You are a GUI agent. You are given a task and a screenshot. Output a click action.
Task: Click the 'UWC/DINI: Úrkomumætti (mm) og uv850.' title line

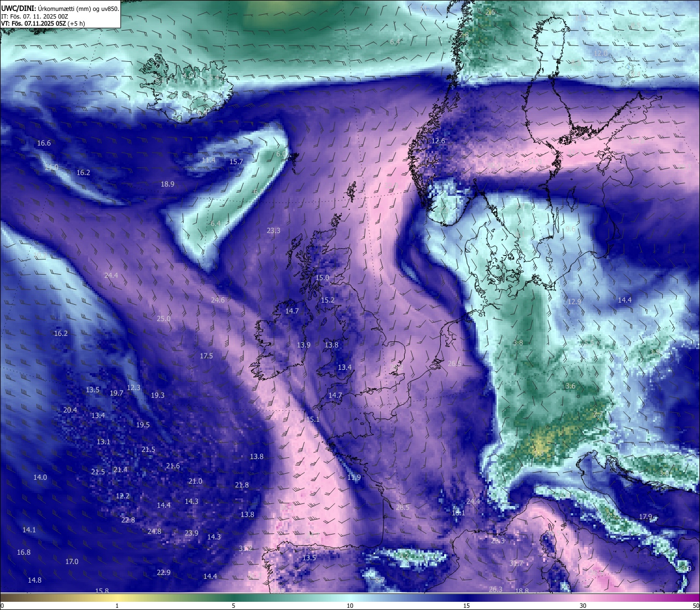60,8
